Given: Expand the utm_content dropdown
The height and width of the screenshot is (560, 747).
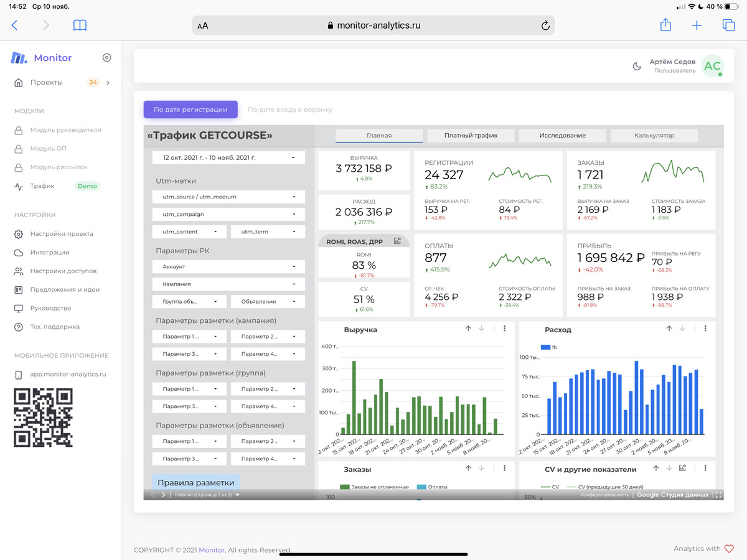Looking at the screenshot, I should [189, 231].
